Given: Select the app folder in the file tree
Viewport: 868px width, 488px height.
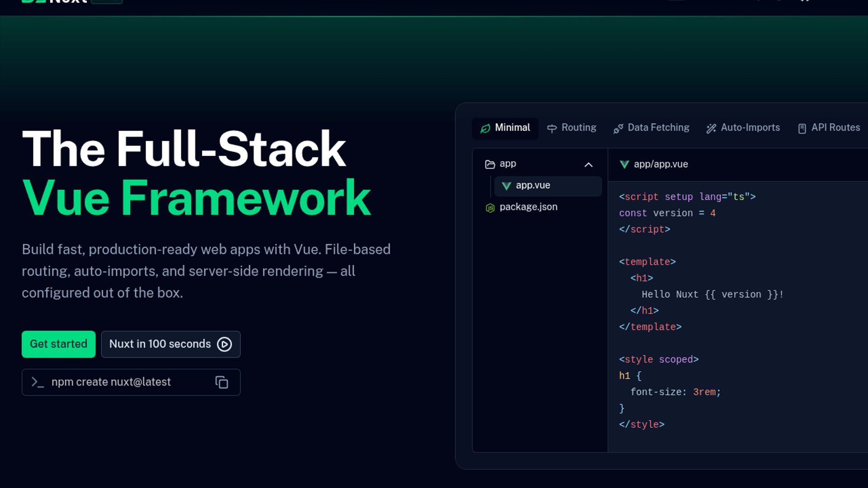Looking at the screenshot, I should (x=540, y=164).
